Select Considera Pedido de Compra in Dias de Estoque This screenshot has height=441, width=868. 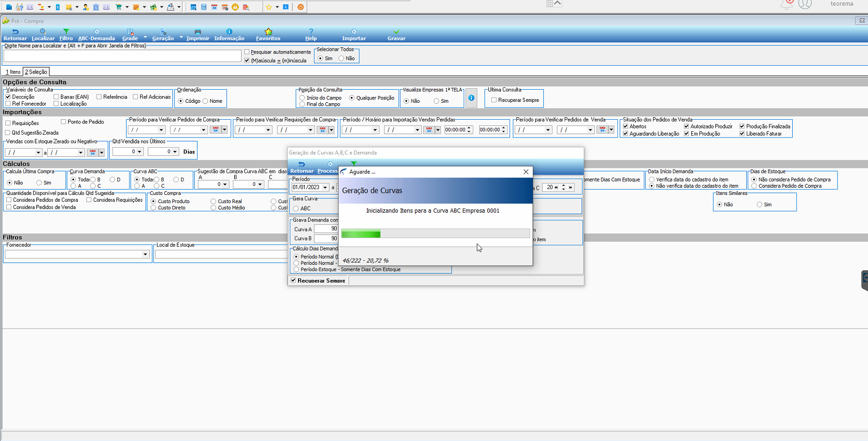754,186
